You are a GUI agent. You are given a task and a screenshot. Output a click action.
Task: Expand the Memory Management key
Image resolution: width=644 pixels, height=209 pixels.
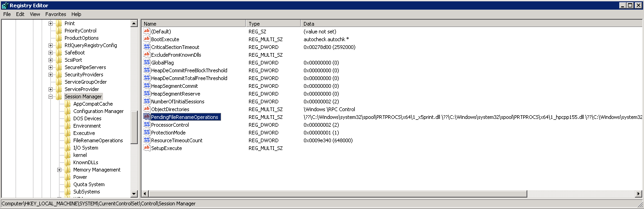60,170
